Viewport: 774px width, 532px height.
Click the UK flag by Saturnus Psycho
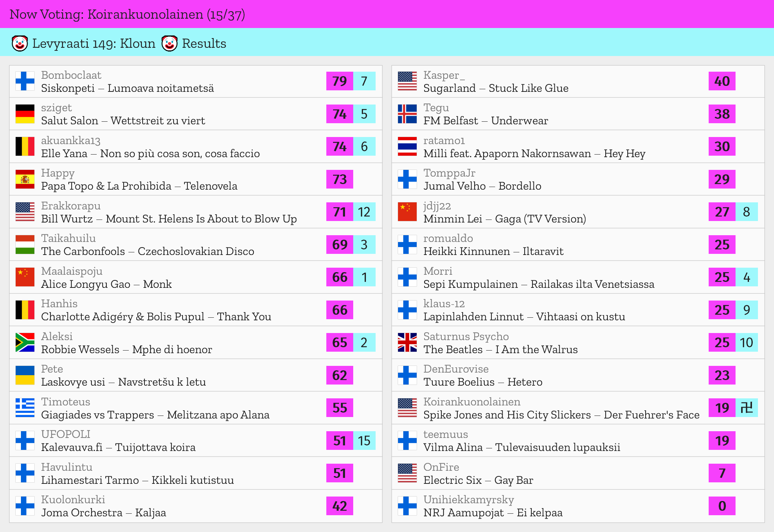point(407,342)
